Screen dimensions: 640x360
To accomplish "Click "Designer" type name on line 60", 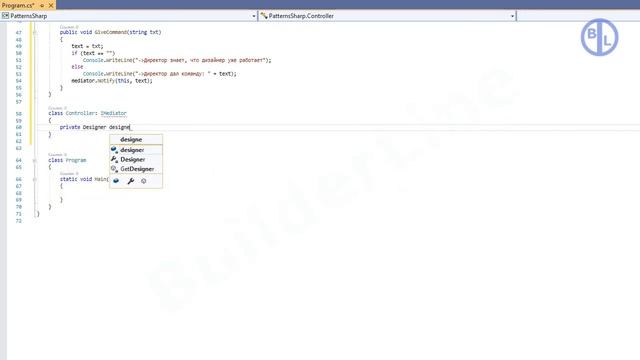I will click(94, 127).
